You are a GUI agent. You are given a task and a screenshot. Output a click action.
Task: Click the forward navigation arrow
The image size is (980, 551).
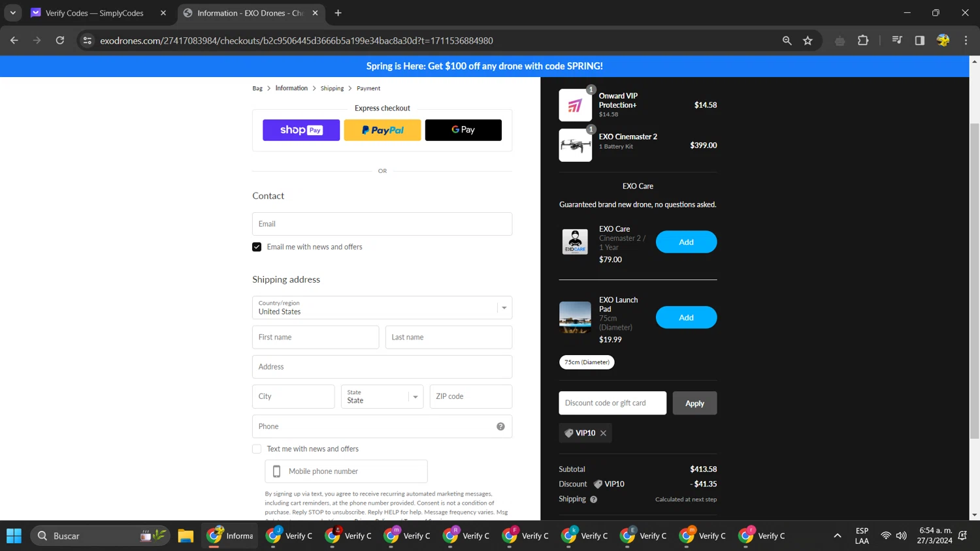tap(37, 40)
